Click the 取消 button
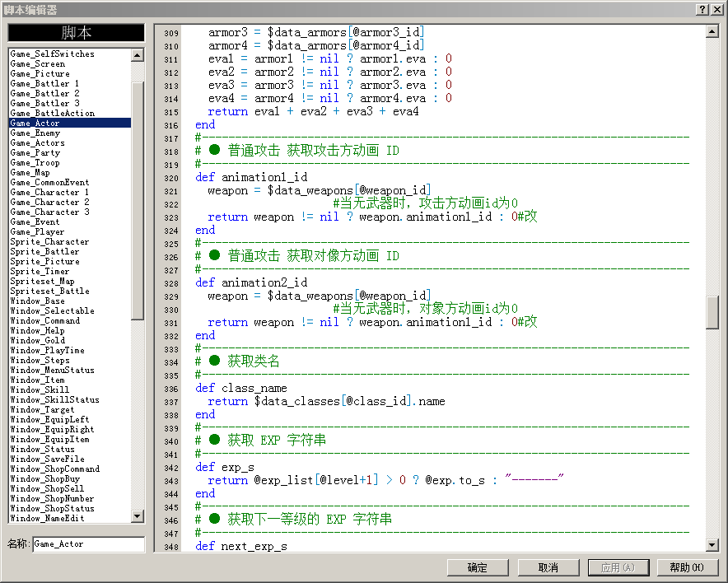 click(x=548, y=567)
